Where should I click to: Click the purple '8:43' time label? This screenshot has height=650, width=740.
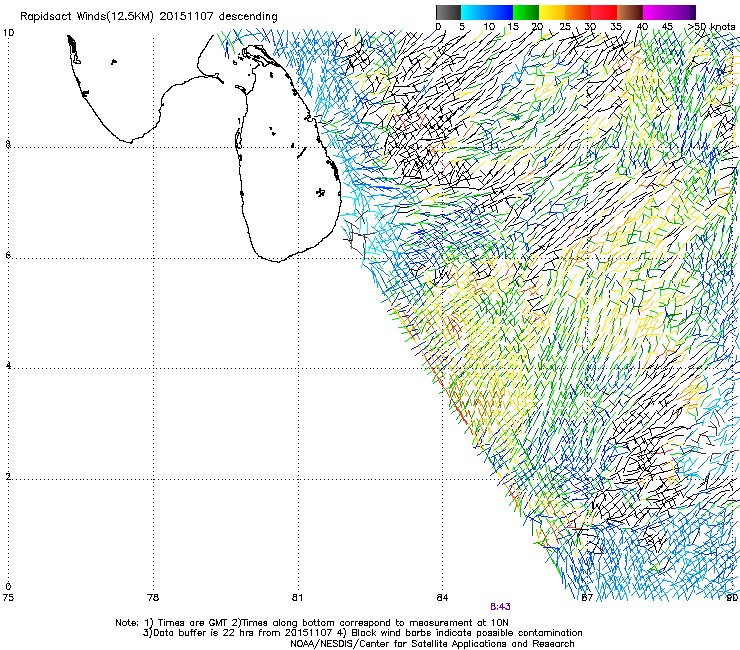pos(500,607)
